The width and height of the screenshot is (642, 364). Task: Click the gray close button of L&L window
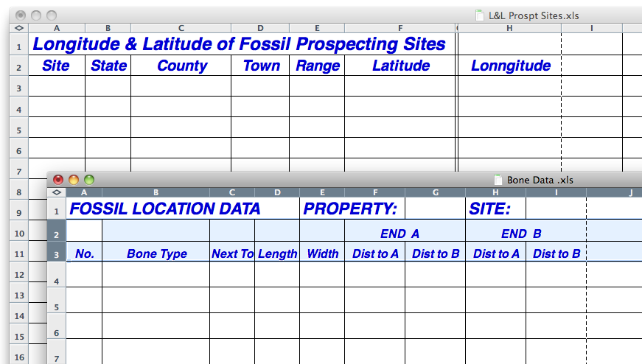[21, 15]
